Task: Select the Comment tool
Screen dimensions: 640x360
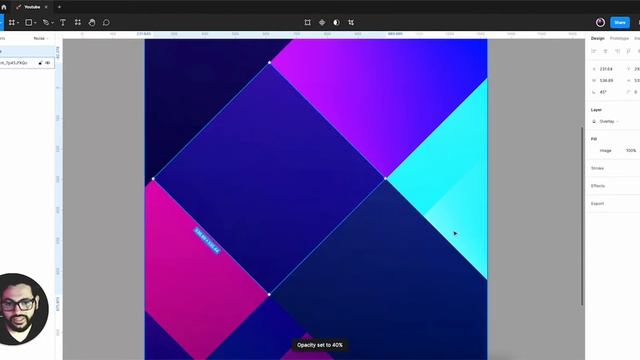Action: tap(106, 22)
